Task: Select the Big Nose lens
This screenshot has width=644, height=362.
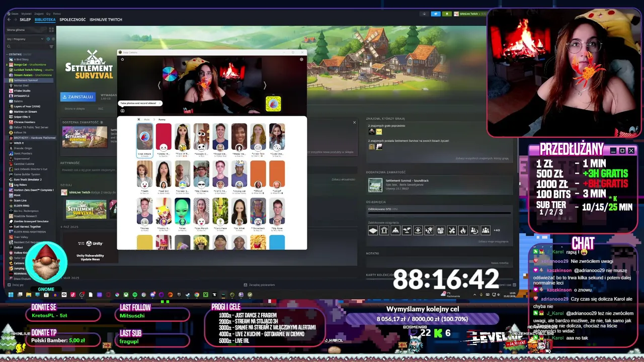Action: 277,214
